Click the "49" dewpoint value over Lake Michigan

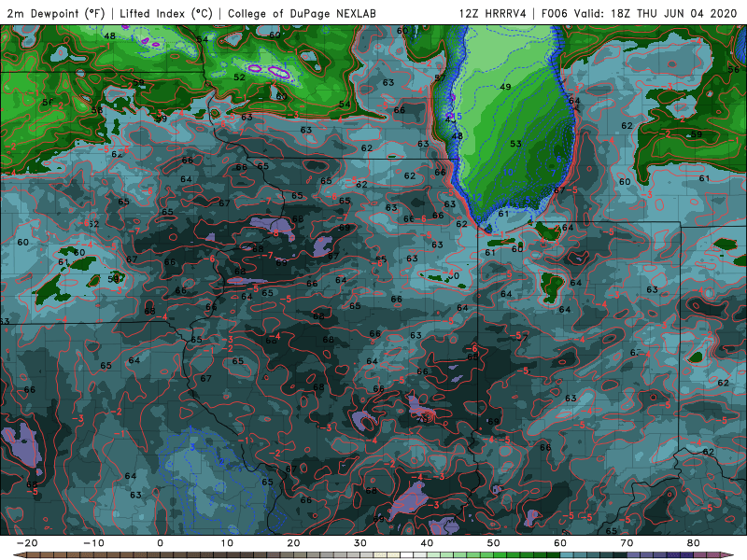(505, 87)
